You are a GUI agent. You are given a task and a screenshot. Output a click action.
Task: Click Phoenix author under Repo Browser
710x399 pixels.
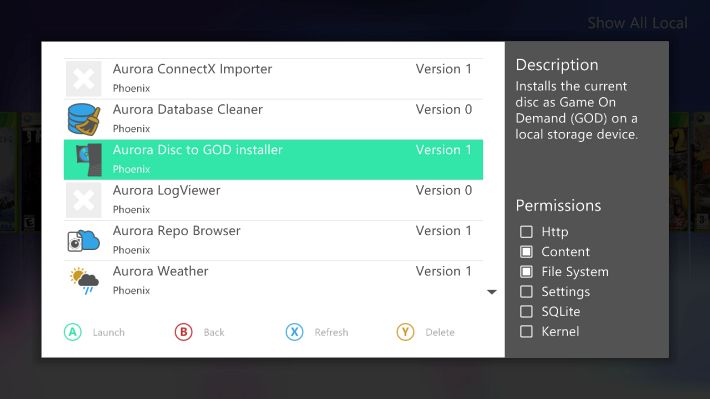click(x=131, y=250)
